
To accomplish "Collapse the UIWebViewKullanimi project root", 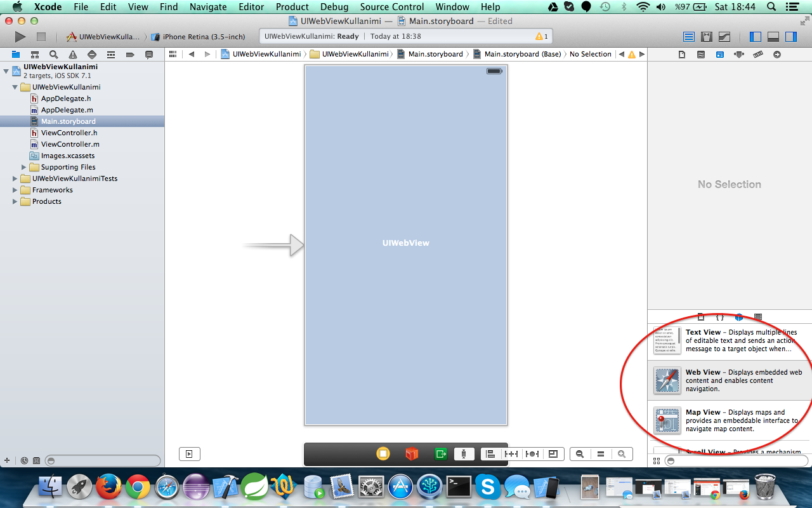I will 6,70.
